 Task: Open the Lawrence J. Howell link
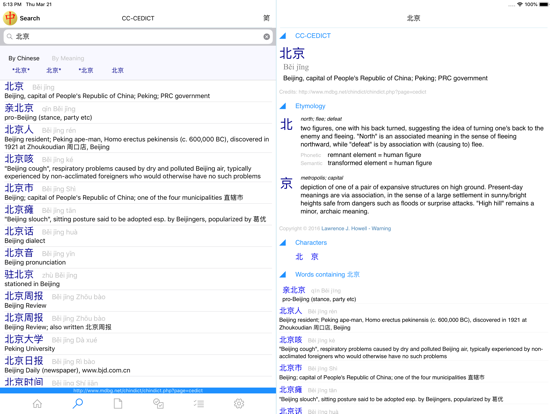tap(344, 228)
